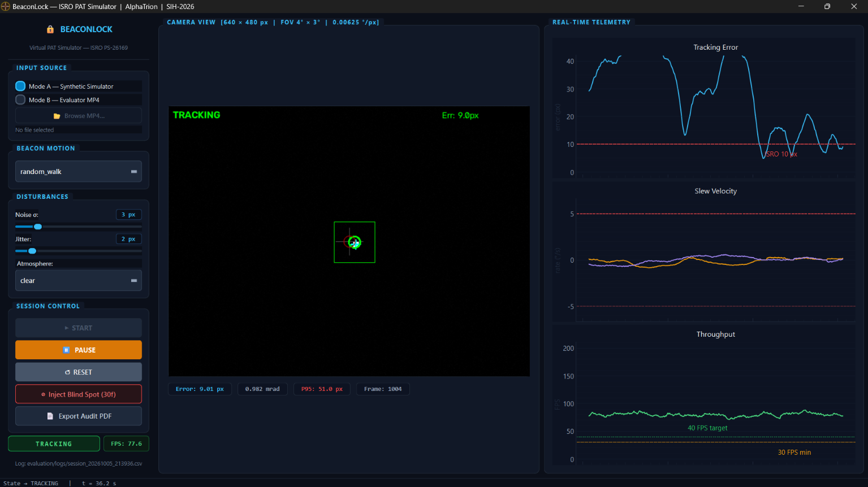The width and height of the screenshot is (868, 487).
Task: Click the Jitter slider handle
Action: point(32,251)
